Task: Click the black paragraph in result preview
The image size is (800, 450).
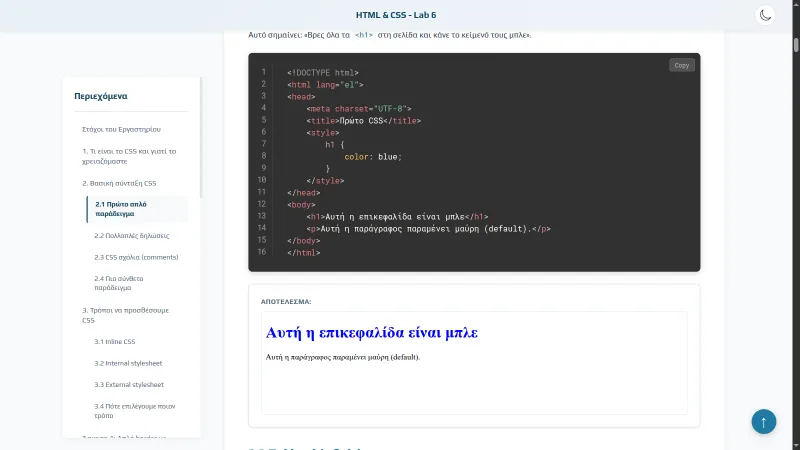Action: [x=343, y=357]
